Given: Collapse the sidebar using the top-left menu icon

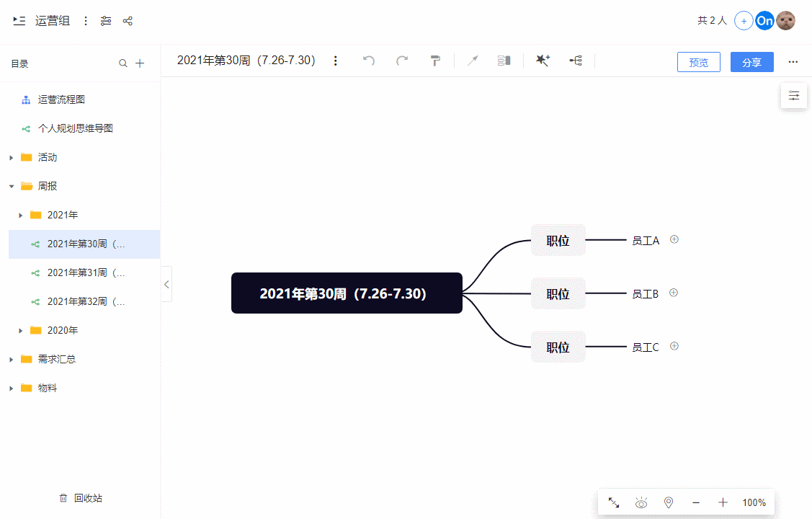Looking at the screenshot, I should [x=19, y=21].
